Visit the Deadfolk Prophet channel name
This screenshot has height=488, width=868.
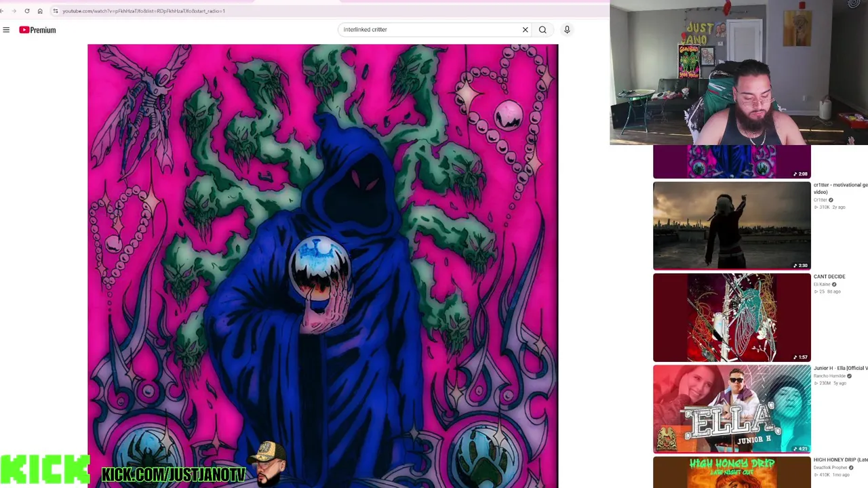coord(830,468)
